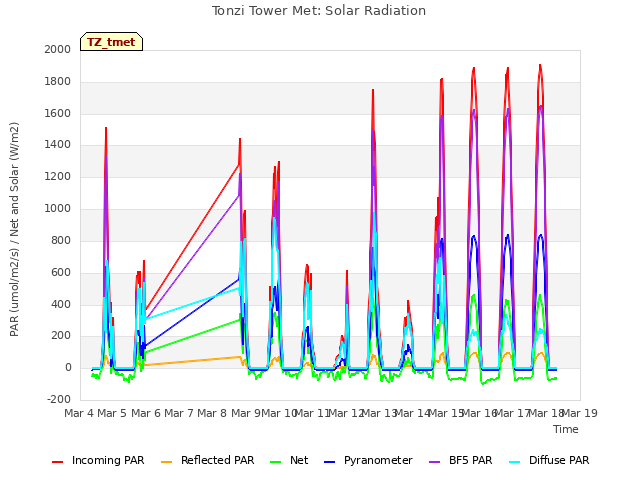Click the TZ_tmet label box
This screenshot has height=480, width=640.
tap(111, 42)
